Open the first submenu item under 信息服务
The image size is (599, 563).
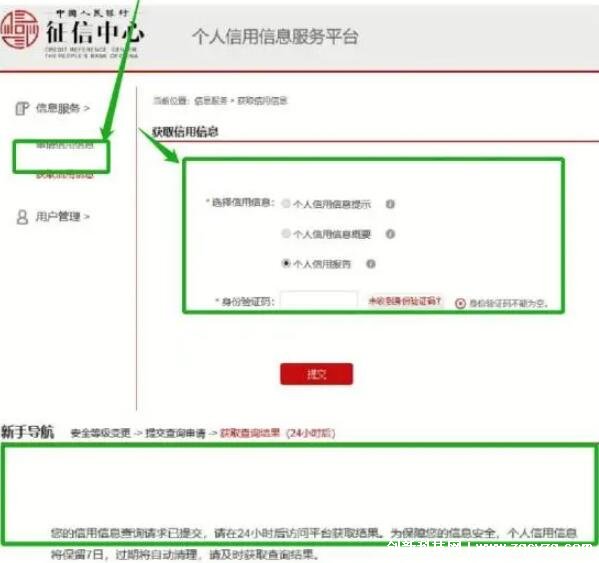(x=65, y=146)
